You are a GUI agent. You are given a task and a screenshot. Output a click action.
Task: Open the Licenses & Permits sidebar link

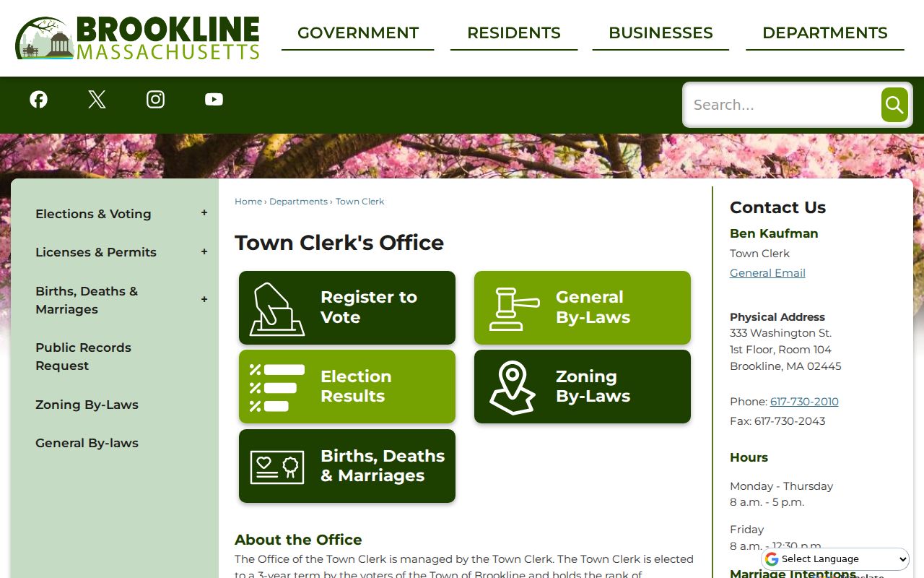pos(96,252)
